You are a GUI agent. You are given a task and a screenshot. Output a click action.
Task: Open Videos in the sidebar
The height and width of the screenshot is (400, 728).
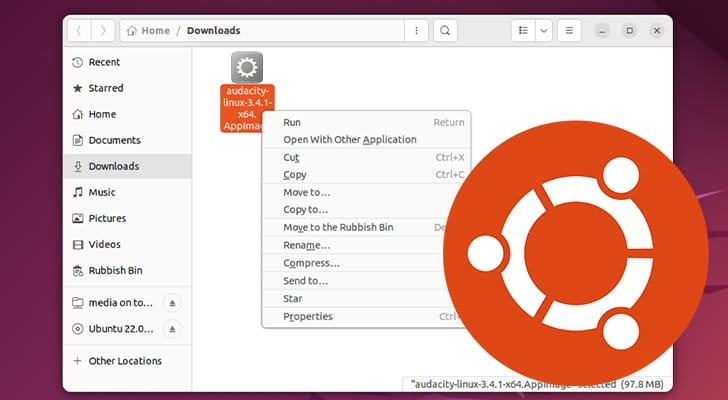tap(127, 244)
